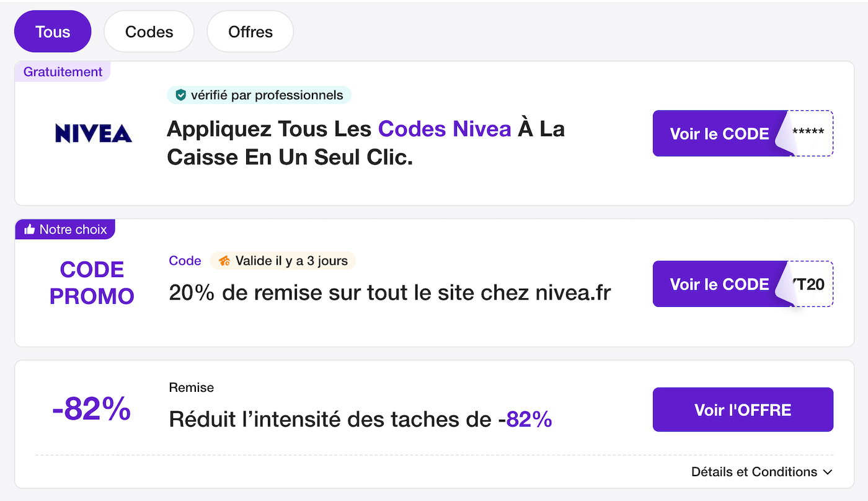868x501 pixels.
Task: Click the chevron beside Détails et Conditions
Action: [x=828, y=472]
